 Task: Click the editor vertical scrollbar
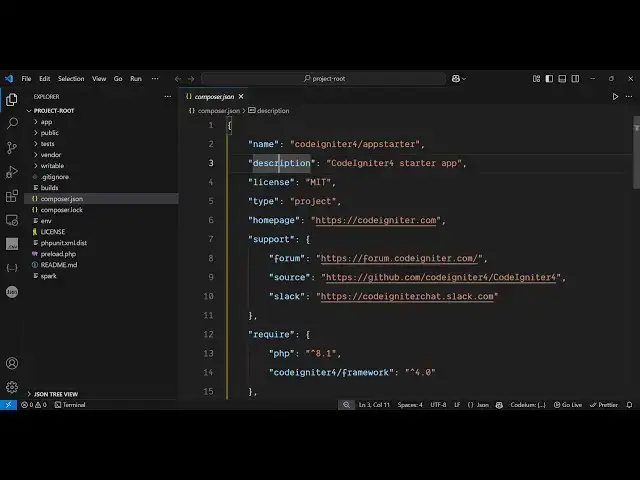[x=636, y=152]
